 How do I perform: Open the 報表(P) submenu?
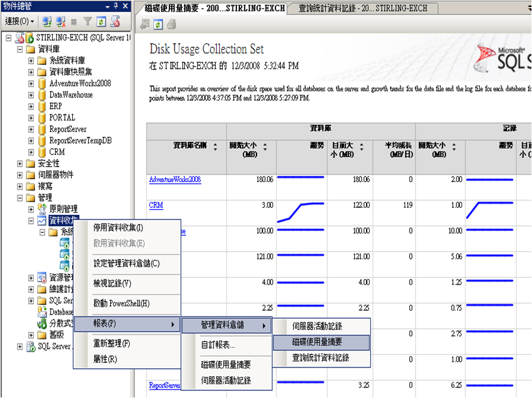(127, 324)
